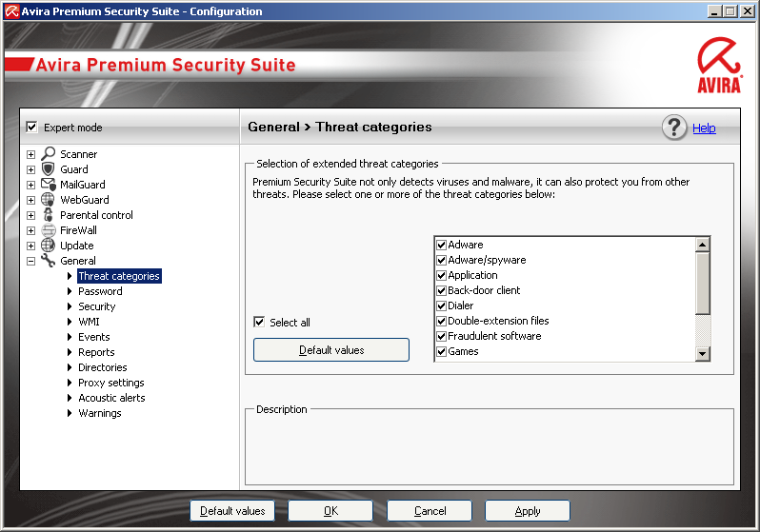Open the Password settings item
The height and width of the screenshot is (532, 760).
pyautogui.click(x=100, y=291)
